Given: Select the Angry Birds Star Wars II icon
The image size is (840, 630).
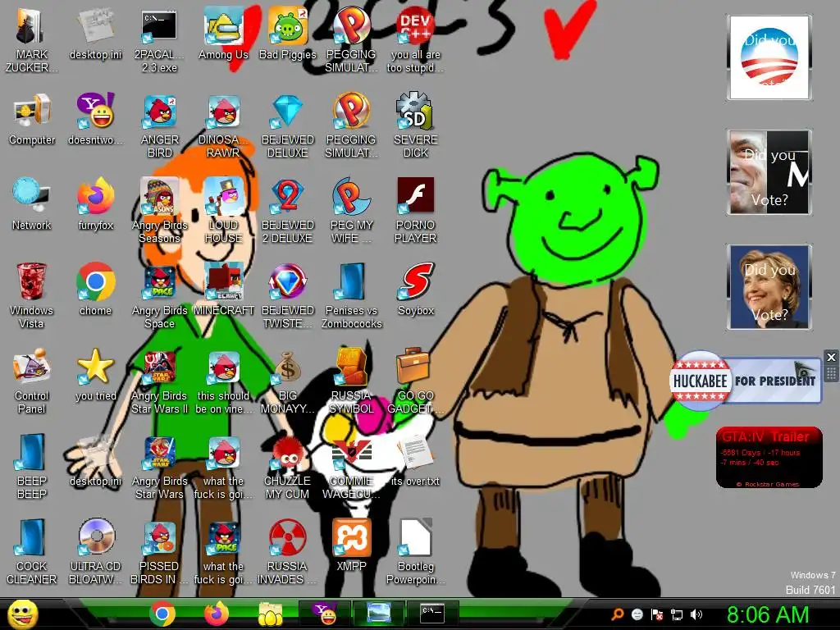Looking at the screenshot, I should pos(159,382).
